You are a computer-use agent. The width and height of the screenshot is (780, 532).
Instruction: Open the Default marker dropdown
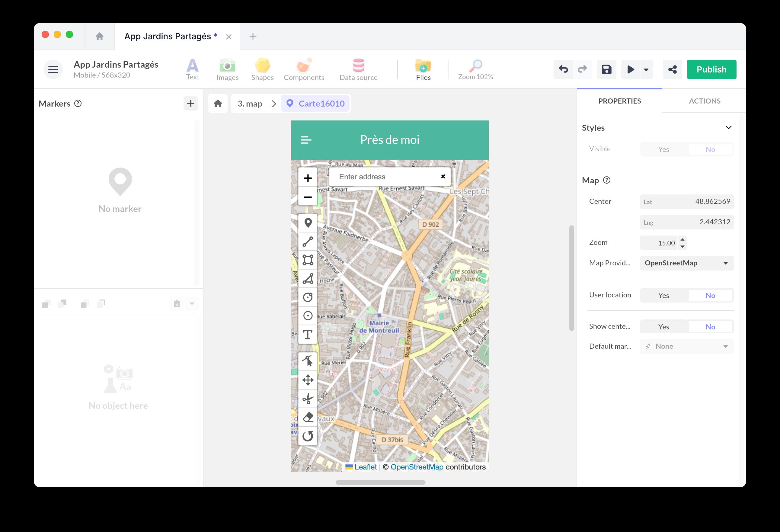(686, 346)
